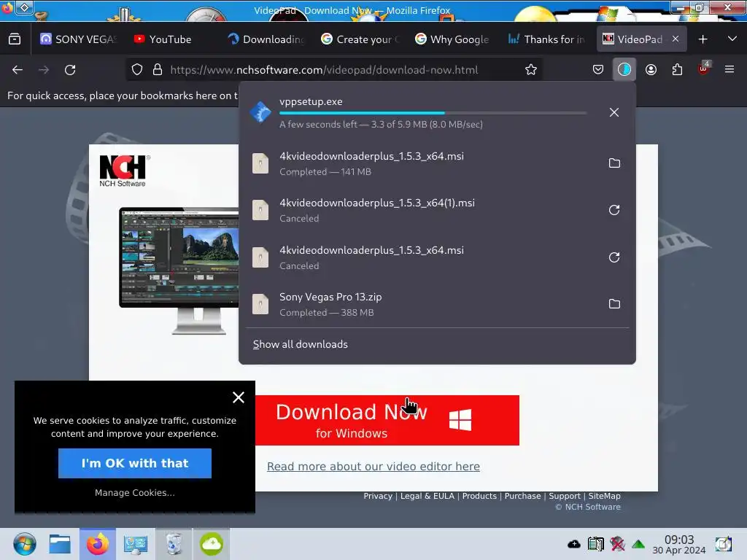Open the Save to Pocket button
Viewport: 747px width, 560px height.
click(x=598, y=69)
